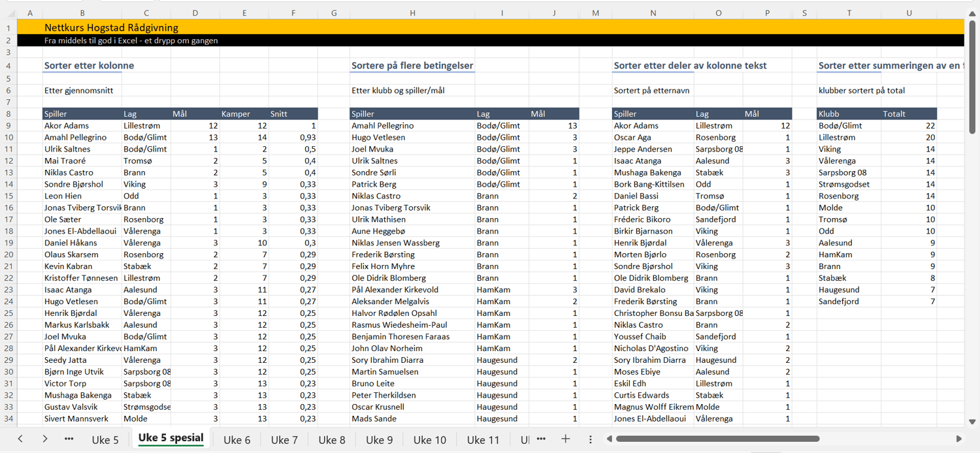Click the horizontal scrollbar right arrow
The image size is (980, 453).
959,439
